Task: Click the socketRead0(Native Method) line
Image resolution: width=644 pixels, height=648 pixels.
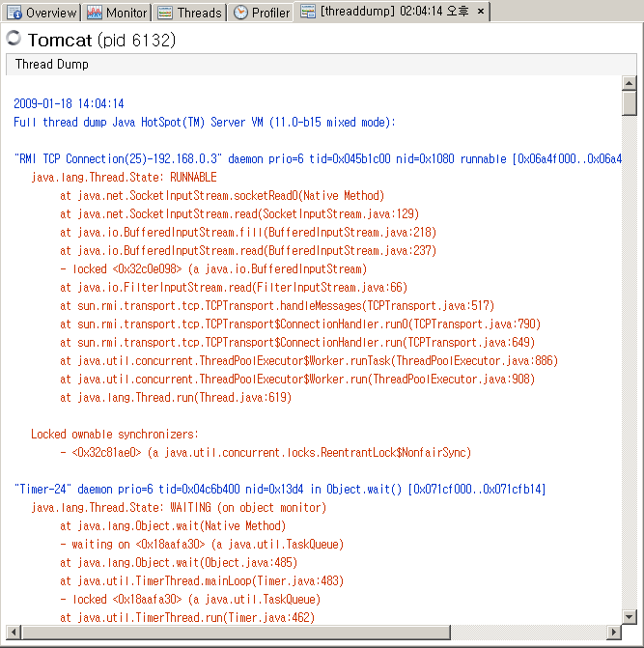Action: click(x=222, y=195)
